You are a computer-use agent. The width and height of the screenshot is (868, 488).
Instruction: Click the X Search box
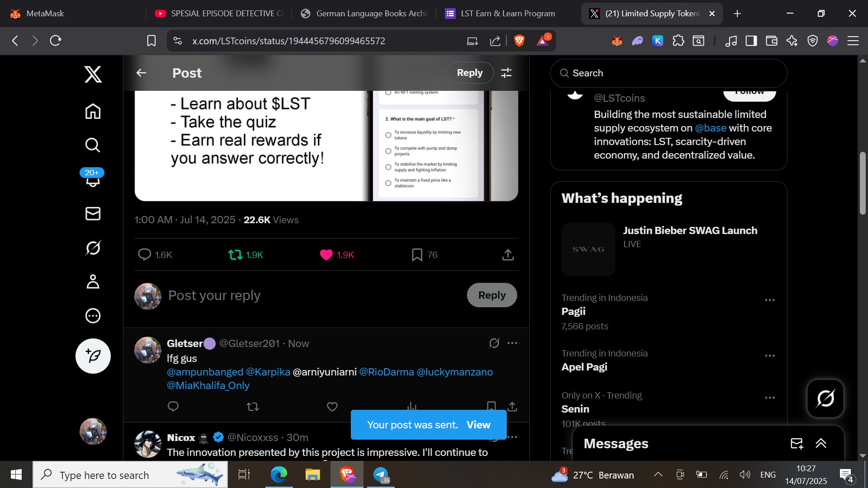(669, 73)
